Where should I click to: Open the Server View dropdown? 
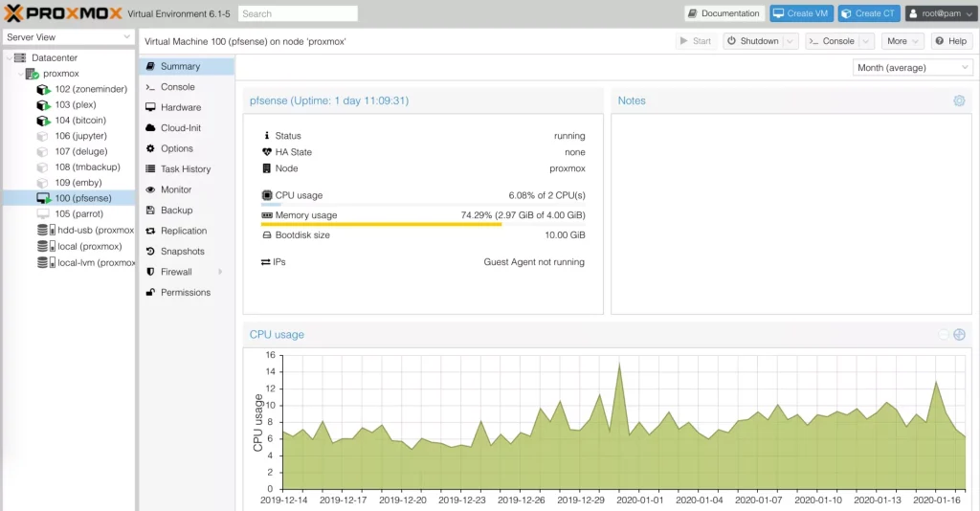coord(68,37)
